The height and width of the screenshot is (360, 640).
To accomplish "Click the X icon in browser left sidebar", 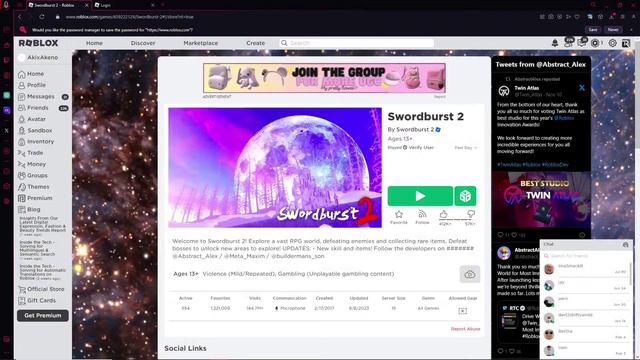I will coord(7,131).
